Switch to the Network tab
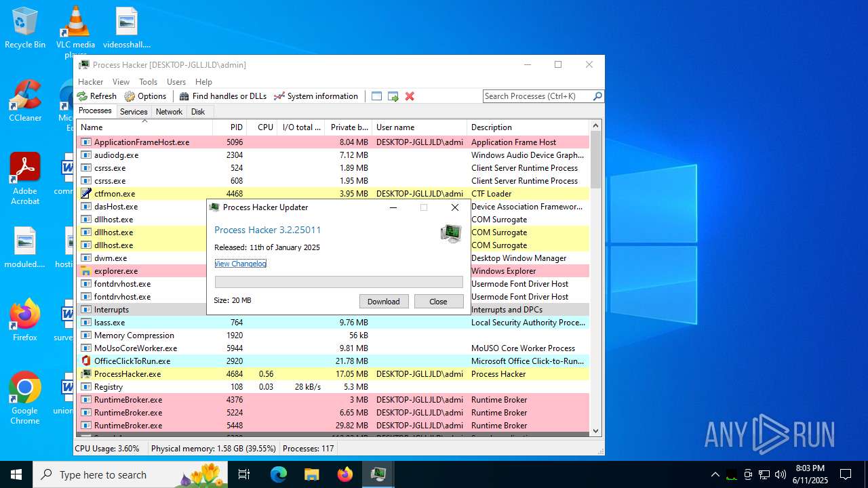 [x=169, y=112]
